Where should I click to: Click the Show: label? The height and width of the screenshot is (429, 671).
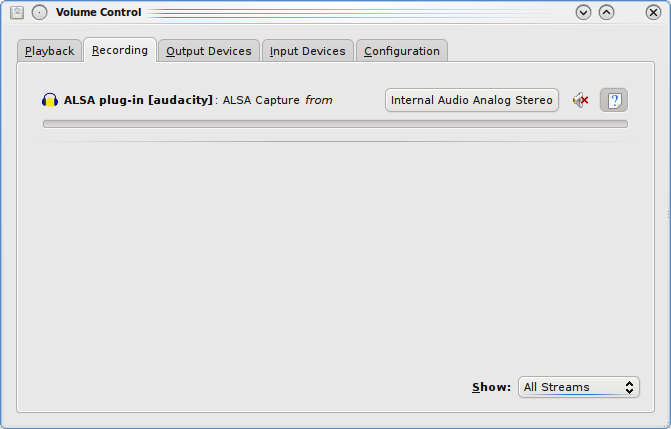point(491,387)
